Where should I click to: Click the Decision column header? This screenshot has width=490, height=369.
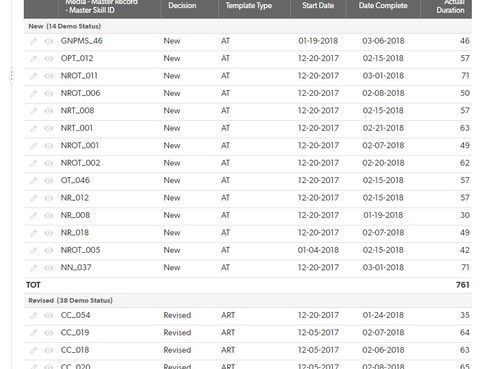[182, 6]
